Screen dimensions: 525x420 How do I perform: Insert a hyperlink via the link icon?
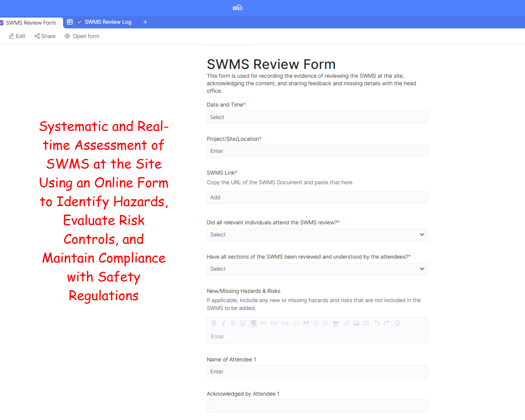pyautogui.click(x=347, y=323)
